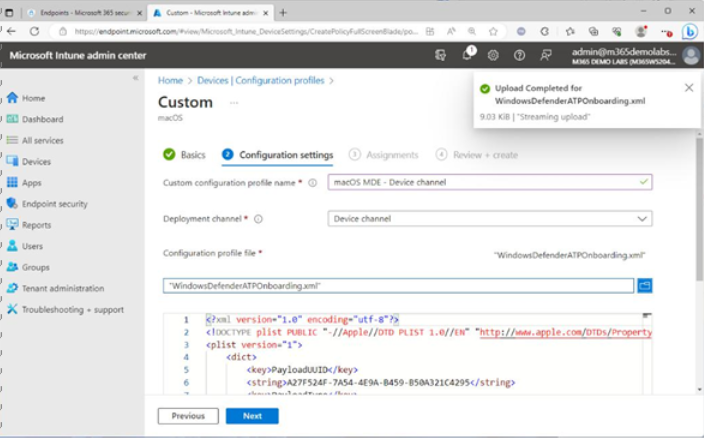Open the more options ellipsis beside Custom
Image resolution: width=704 pixels, height=439 pixels.
(234, 103)
